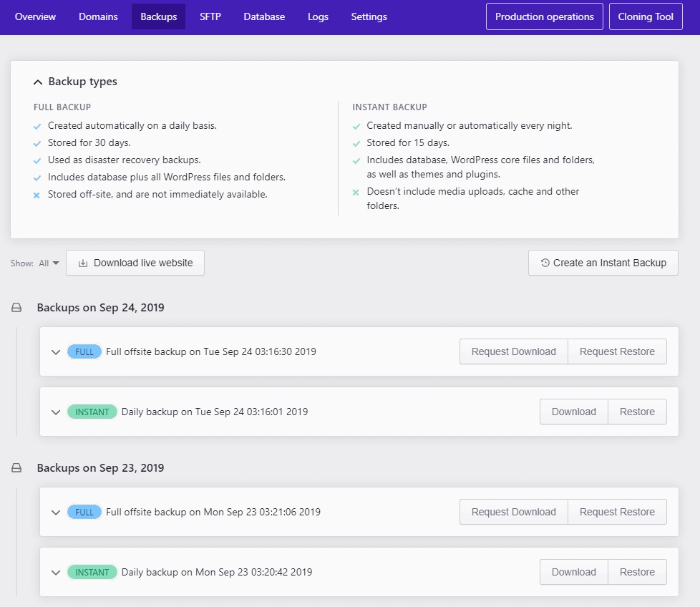Click 'Full offsite backup on Tue Sep 24 03:16:30 2019'
This screenshot has width=700, height=607.
210,351
